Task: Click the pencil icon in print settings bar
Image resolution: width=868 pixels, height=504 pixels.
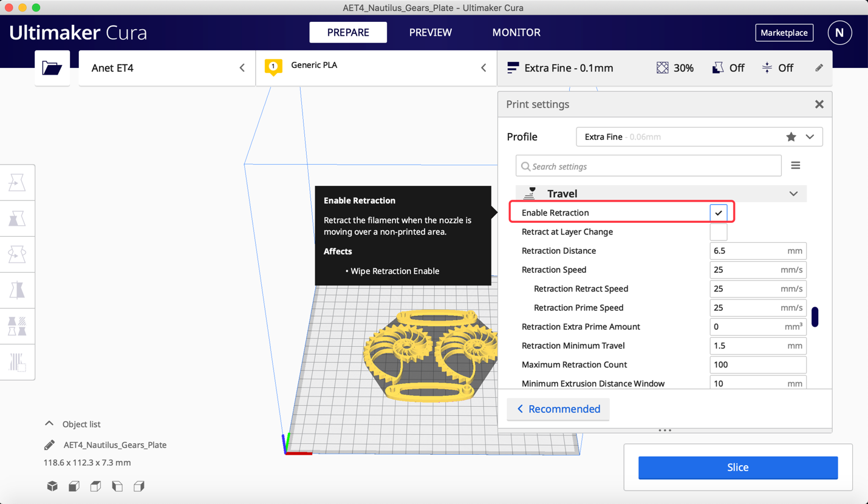Action: click(x=819, y=68)
